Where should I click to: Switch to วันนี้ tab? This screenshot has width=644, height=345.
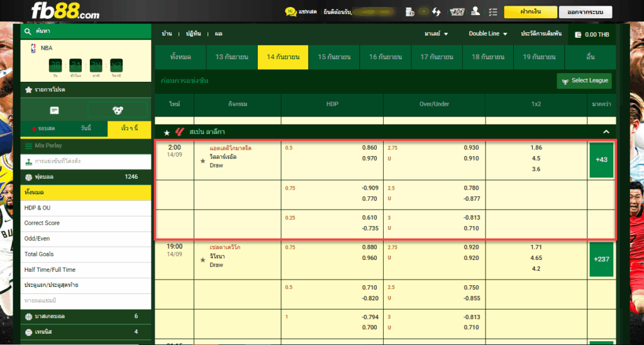point(86,128)
